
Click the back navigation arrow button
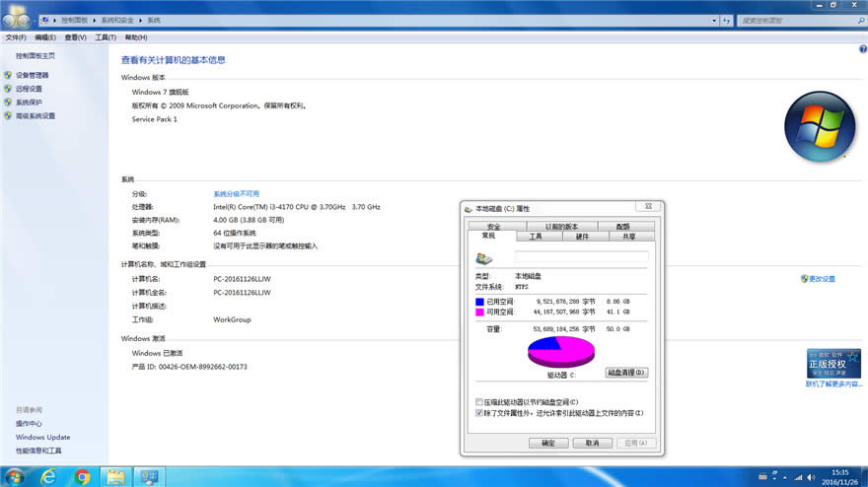(x=10, y=20)
